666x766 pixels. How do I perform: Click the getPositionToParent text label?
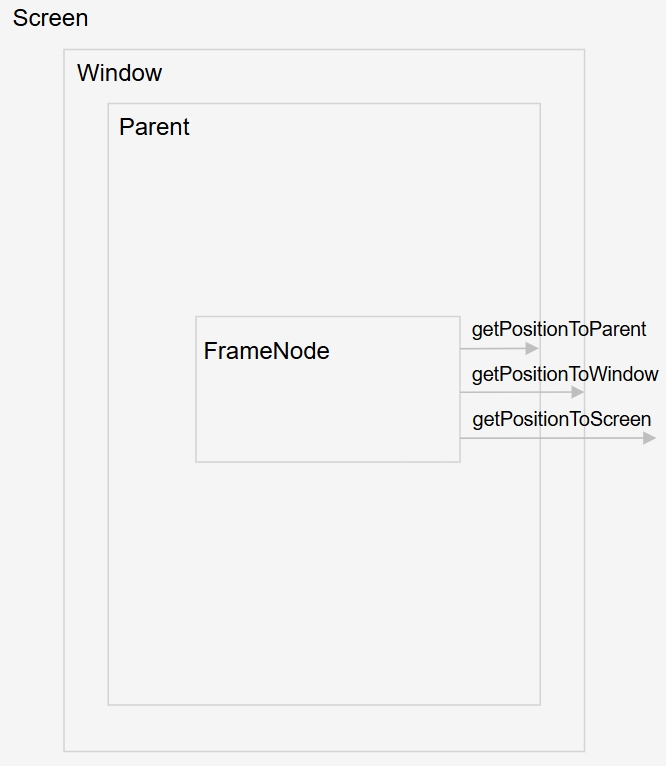click(559, 329)
